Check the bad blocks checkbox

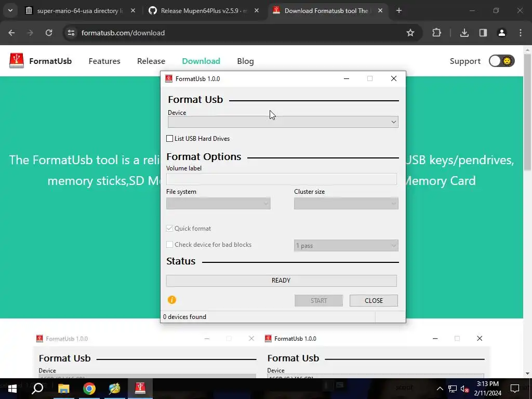169,245
